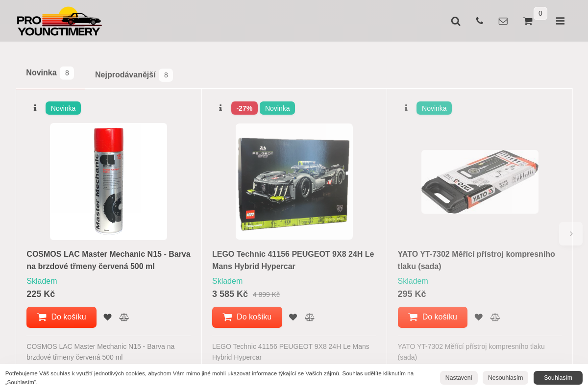Click Skladem under LEGO Technic

(x=227, y=281)
